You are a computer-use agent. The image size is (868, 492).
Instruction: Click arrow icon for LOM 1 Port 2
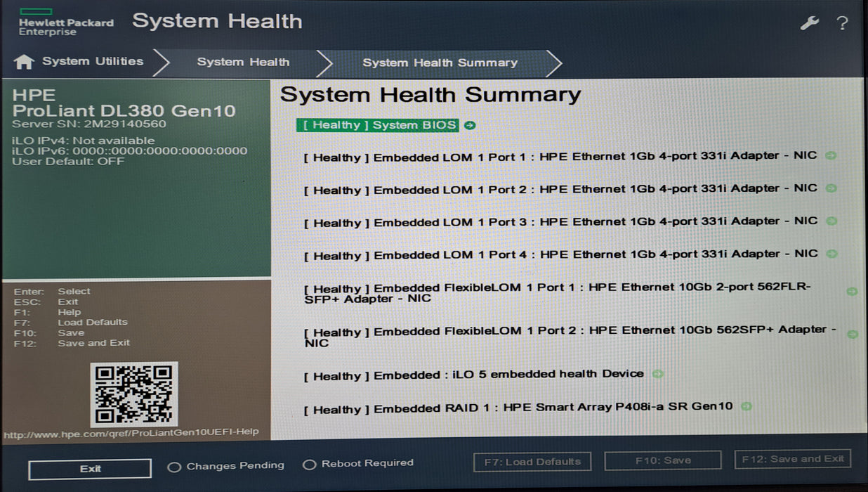[831, 188]
